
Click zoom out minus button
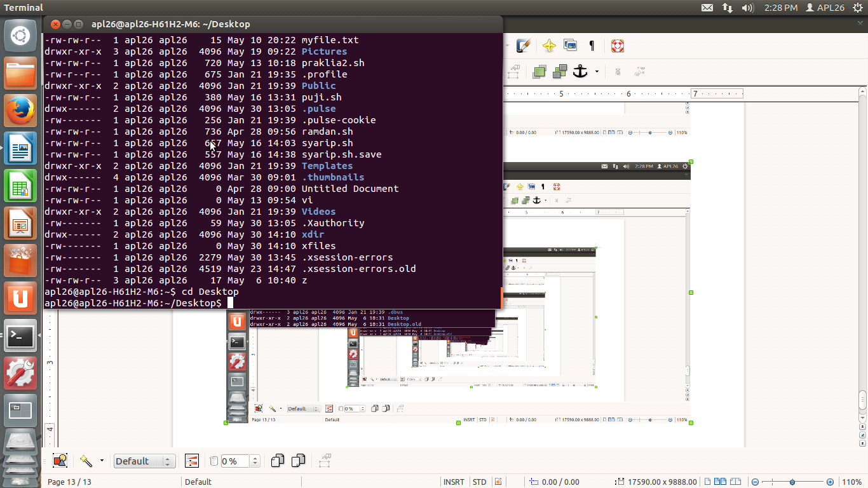pos(755,482)
